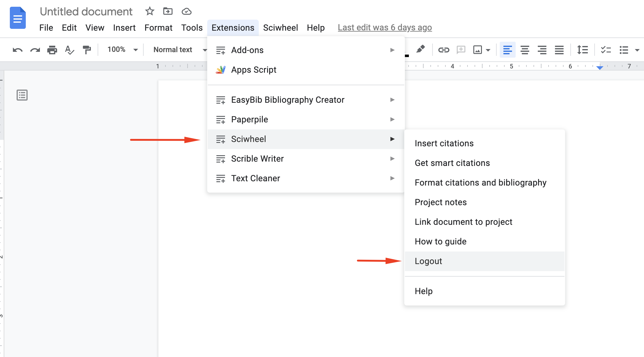Open Project notes
644x357 pixels.
pyautogui.click(x=485, y=202)
